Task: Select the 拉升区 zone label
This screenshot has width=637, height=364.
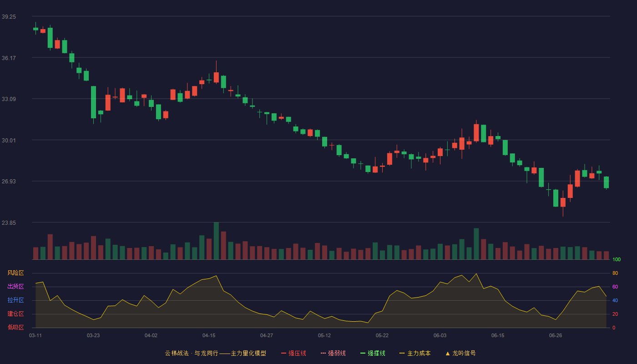Action: [x=15, y=300]
